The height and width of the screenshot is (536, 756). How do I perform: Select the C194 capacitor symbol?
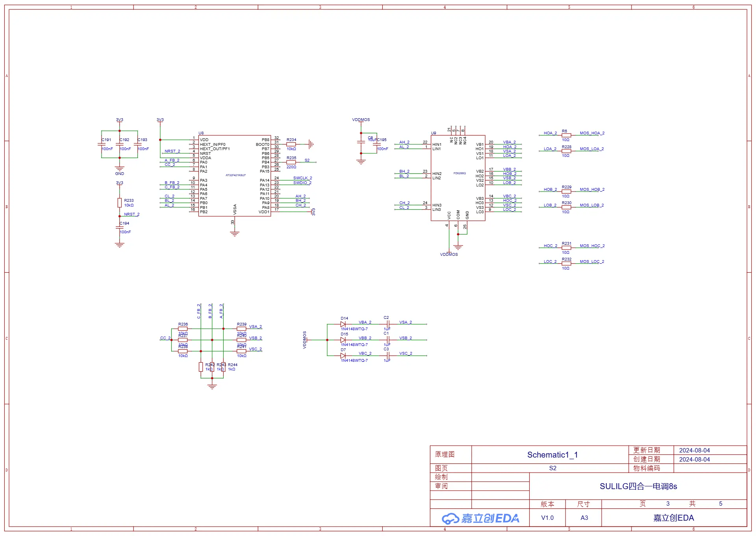click(x=119, y=227)
